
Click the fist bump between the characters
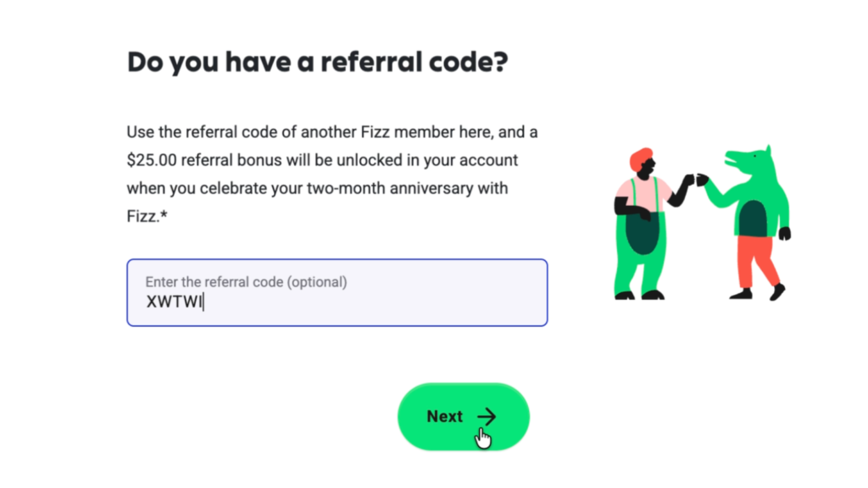(x=694, y=180)
